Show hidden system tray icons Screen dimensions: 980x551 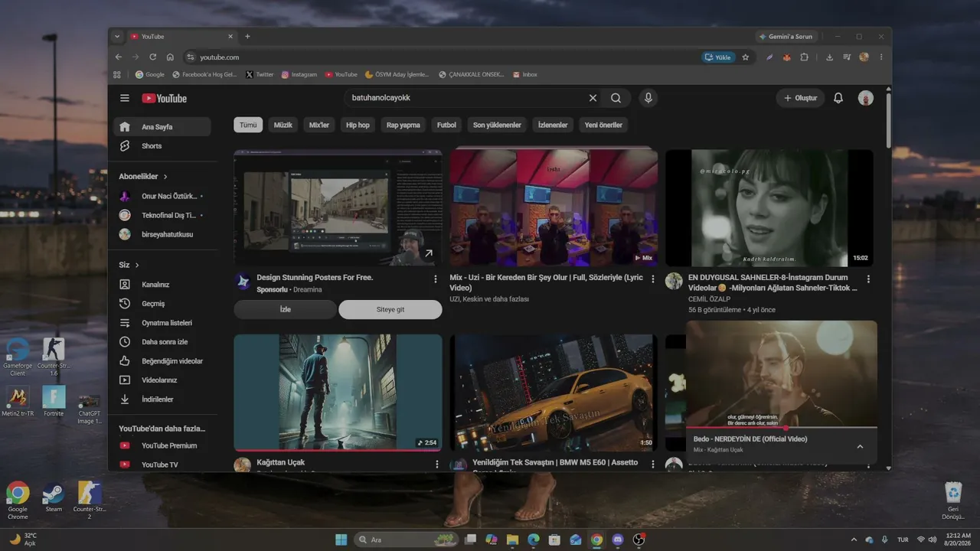854,540
